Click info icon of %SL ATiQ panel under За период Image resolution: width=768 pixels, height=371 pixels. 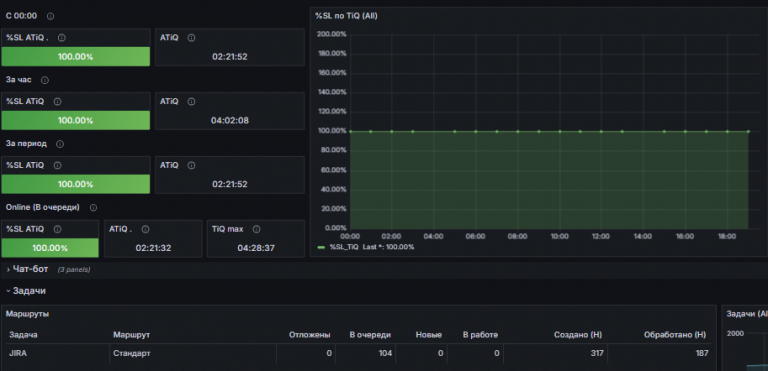click(x=57, y=166)
